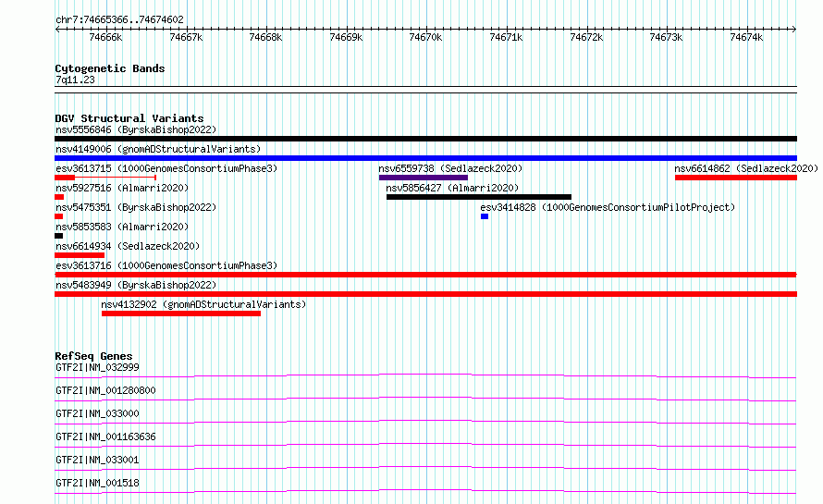Select the nsv5853583 small black bar
This screenshot has width=823, height=504.
[59, 236]
